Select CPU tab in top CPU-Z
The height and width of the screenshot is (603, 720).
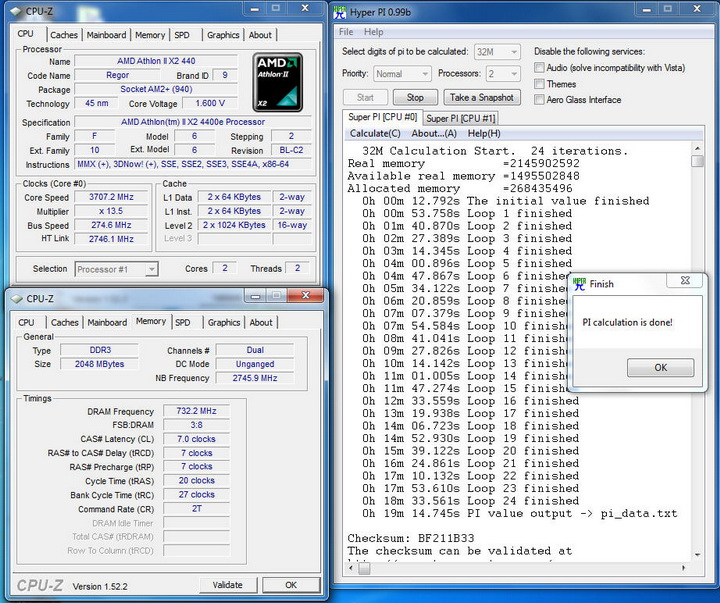pyautogui.click(x=25, y=34)
